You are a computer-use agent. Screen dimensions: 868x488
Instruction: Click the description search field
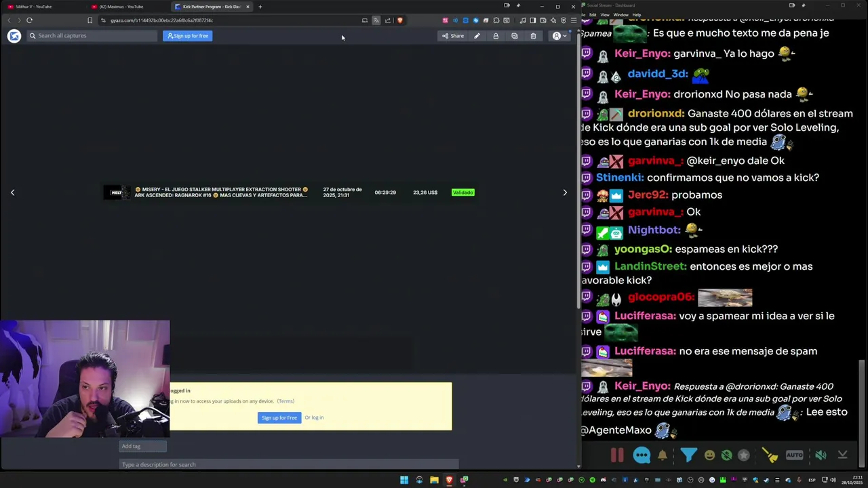pos(289,464)
